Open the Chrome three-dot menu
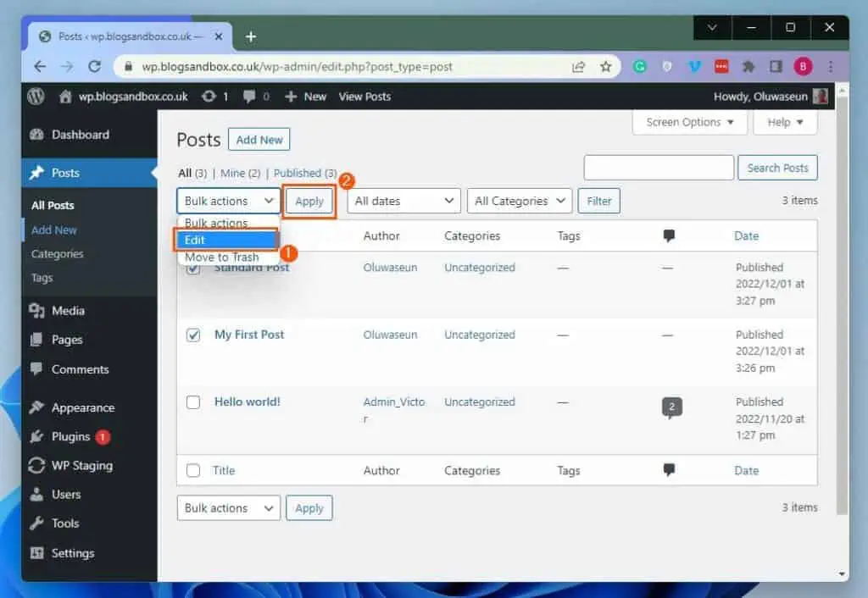The image size is (868, 598). pyautogui.click(x=831, y=67)
